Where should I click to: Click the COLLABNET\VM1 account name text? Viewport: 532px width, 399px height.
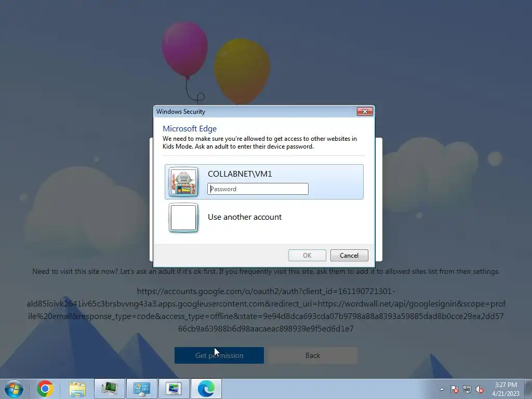coord(240,174)
